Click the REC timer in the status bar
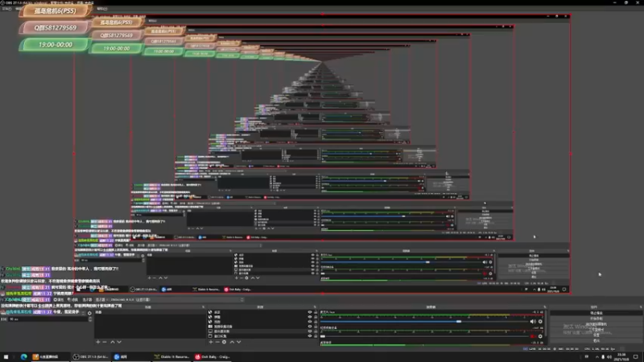The height and width of the screenshot is (362, 644). click(567, 349)
